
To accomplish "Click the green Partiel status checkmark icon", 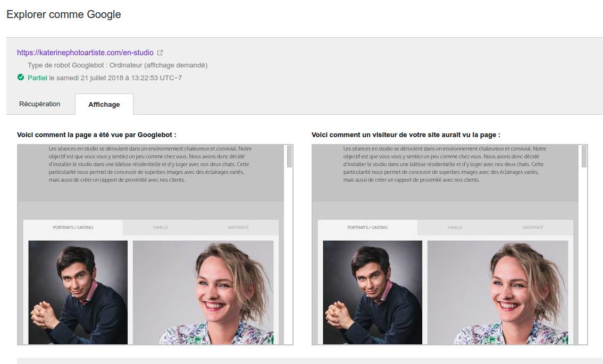I will click(21, 78).
